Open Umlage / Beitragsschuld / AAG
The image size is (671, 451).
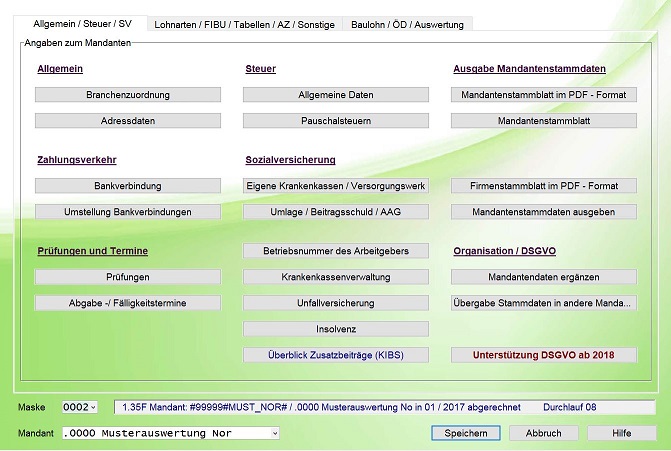tap(336, 212)
